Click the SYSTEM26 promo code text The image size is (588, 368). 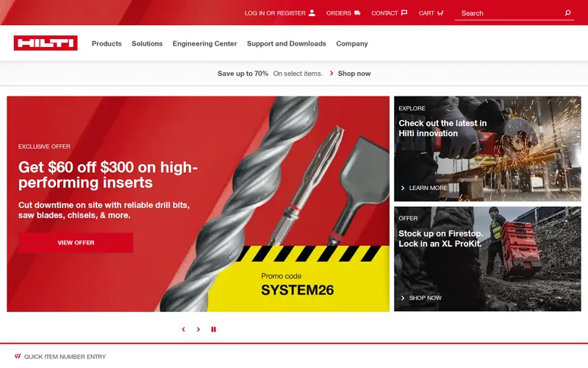(298, 290)
